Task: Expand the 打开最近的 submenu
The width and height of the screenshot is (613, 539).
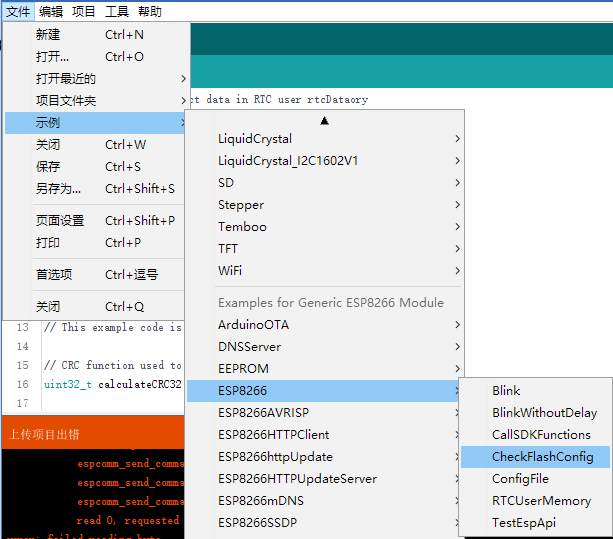Action: (x=95, y=79)
